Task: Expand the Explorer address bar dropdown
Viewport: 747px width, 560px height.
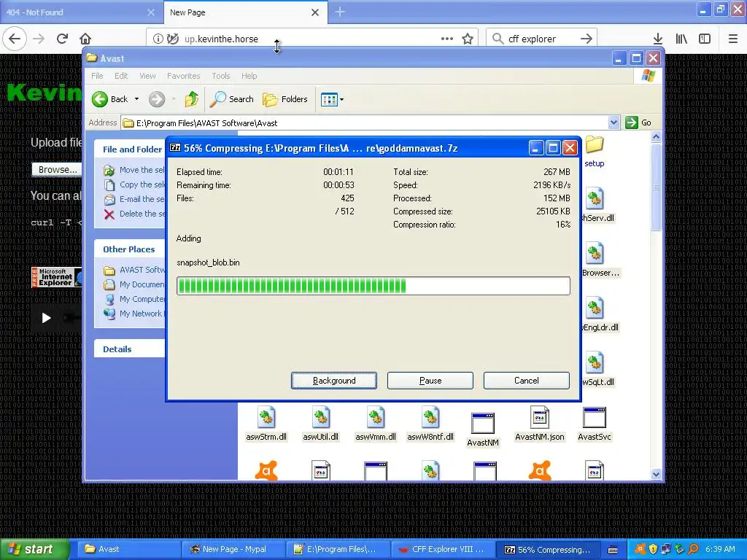Action: pos(614,122)
